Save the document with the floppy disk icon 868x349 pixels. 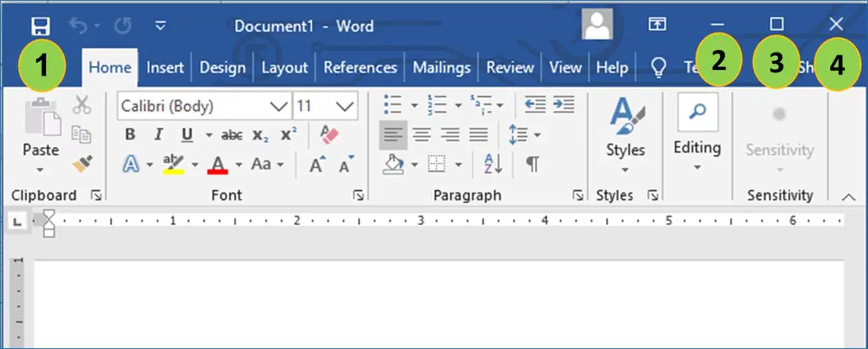40,26
